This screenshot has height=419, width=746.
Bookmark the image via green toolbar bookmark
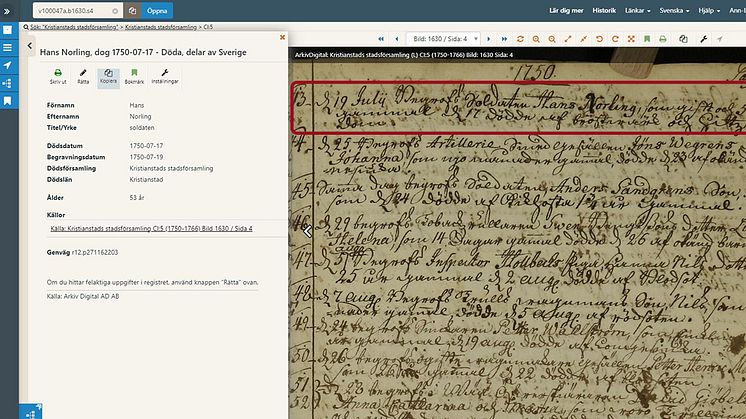647,39
